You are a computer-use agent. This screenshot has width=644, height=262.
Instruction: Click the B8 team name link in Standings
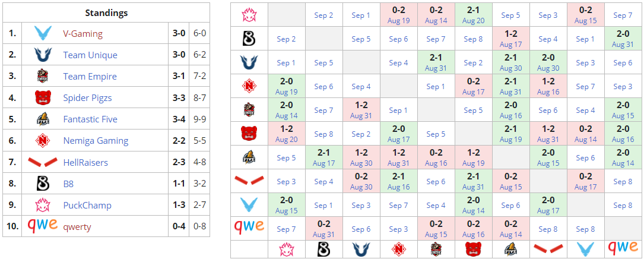click(68, 184)
